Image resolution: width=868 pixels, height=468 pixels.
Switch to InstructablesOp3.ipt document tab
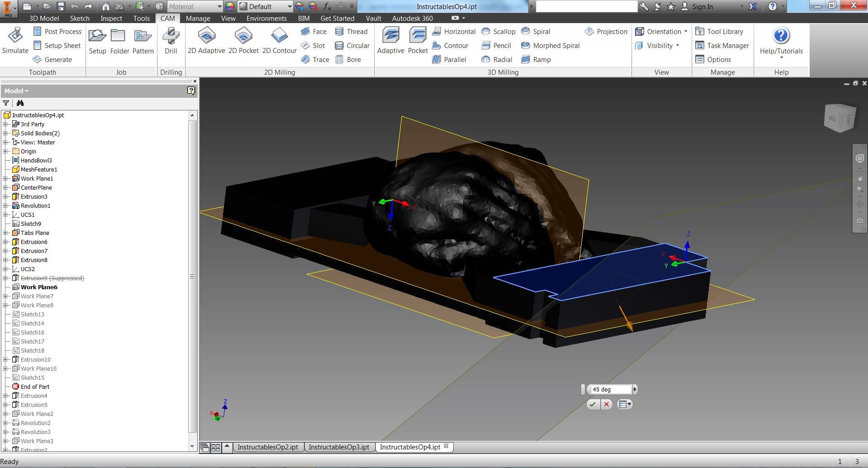[x=339, y=447]
